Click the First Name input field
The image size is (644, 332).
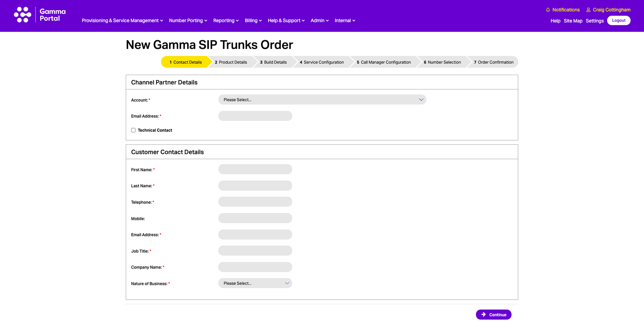255,169
